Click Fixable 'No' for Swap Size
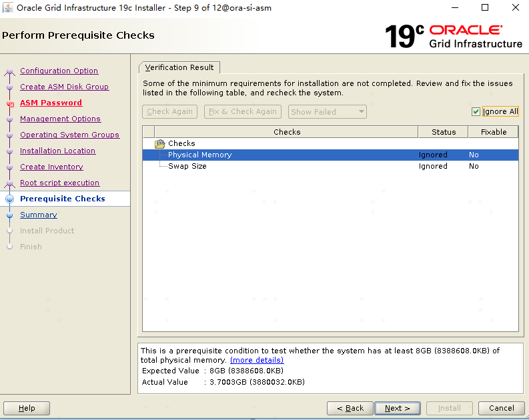This screenshot has height=420, width=529. 474,166
